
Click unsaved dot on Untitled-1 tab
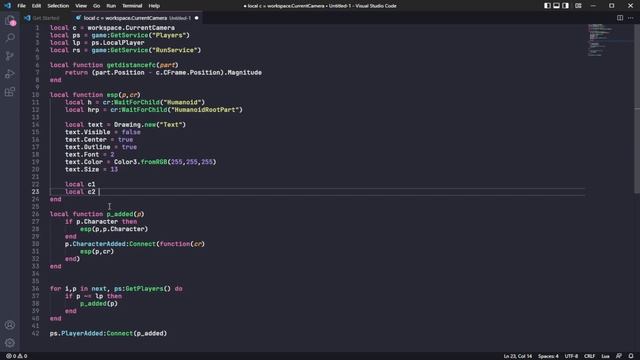click(196, 18)
